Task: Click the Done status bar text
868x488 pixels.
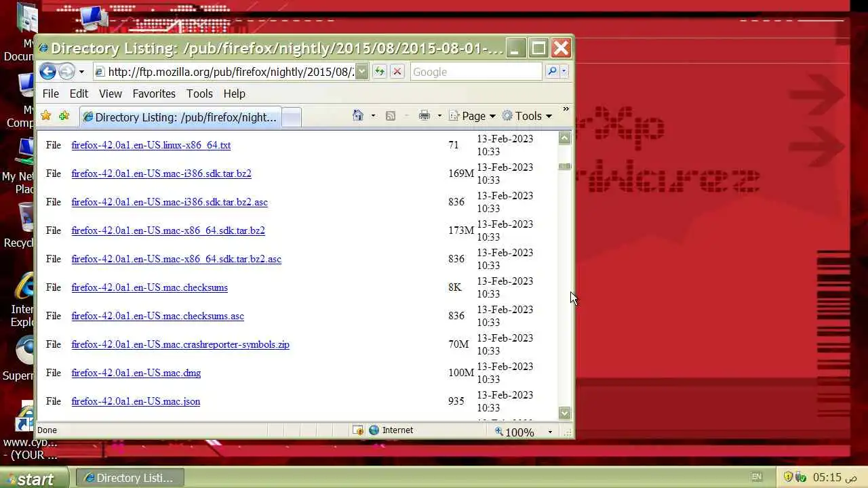Action: click(47, 430)
